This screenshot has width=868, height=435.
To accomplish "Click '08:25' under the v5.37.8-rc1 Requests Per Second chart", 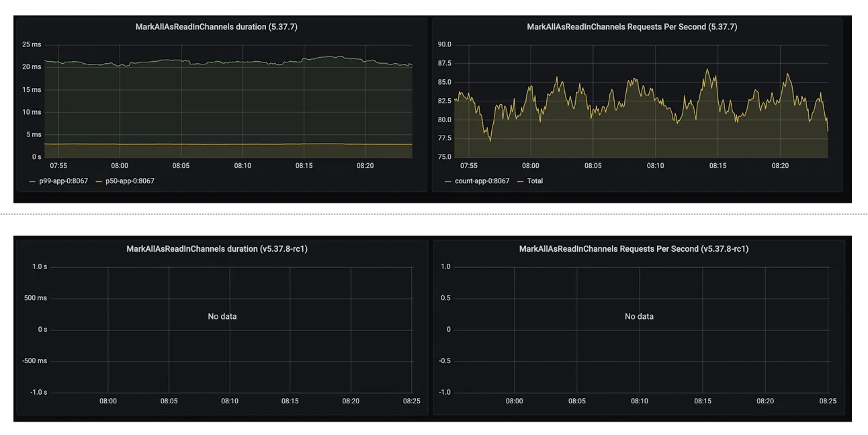I will pyautogui.click(x=828, y=401).
